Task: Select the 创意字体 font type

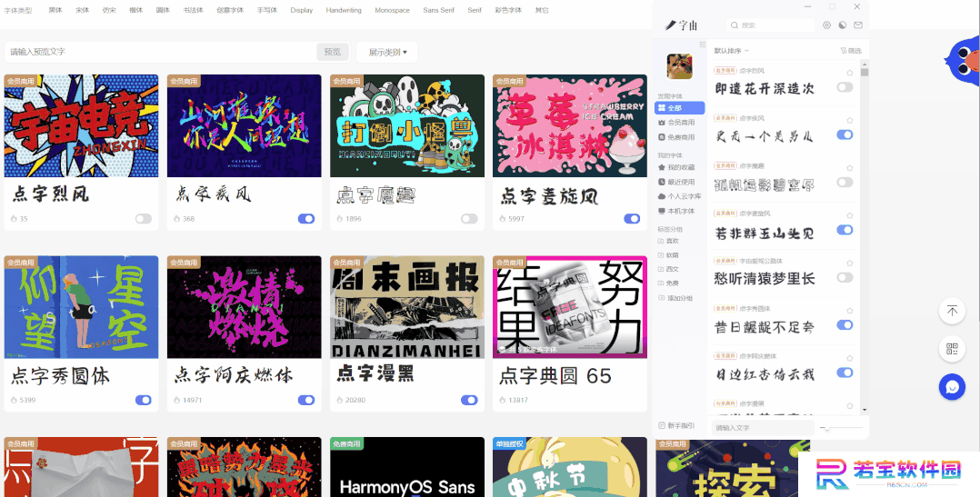Action: tap(230, 11)
